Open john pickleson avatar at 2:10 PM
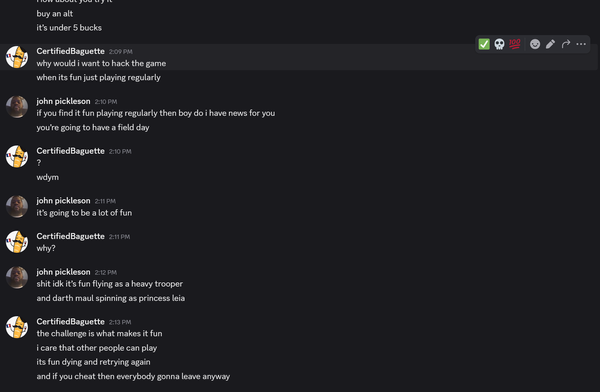 click(x=17, y=107)
